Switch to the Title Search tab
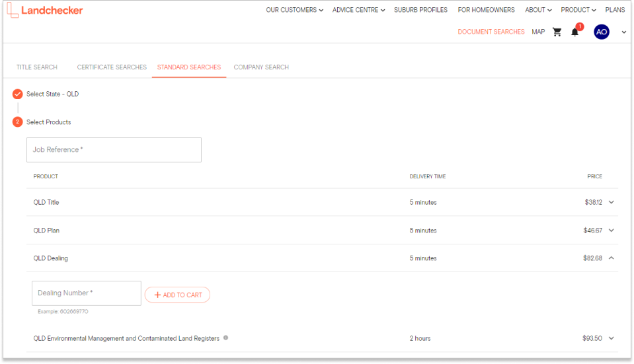The height and width of the screenshot is (364, 634). 37,67
